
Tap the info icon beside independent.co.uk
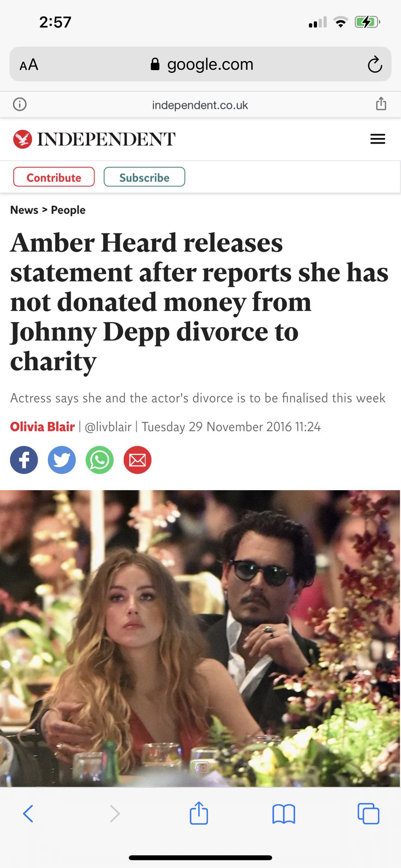click(x=20, y=104)
